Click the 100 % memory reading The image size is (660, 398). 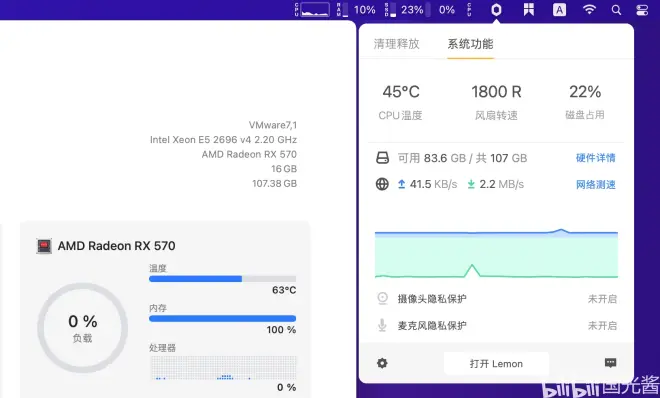(x=281, y=330)
